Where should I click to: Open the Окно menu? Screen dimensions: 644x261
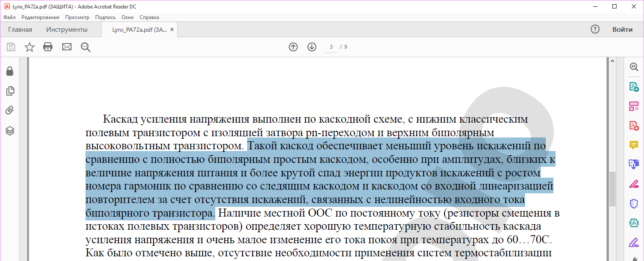pyautogui.click(x=127, y=17)
